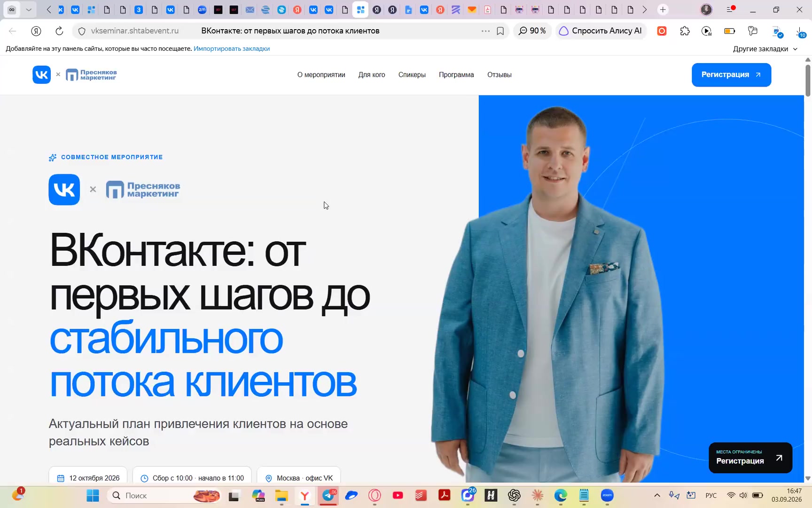
Task: Click the blue Регистрация button in header
Action: 731,75
